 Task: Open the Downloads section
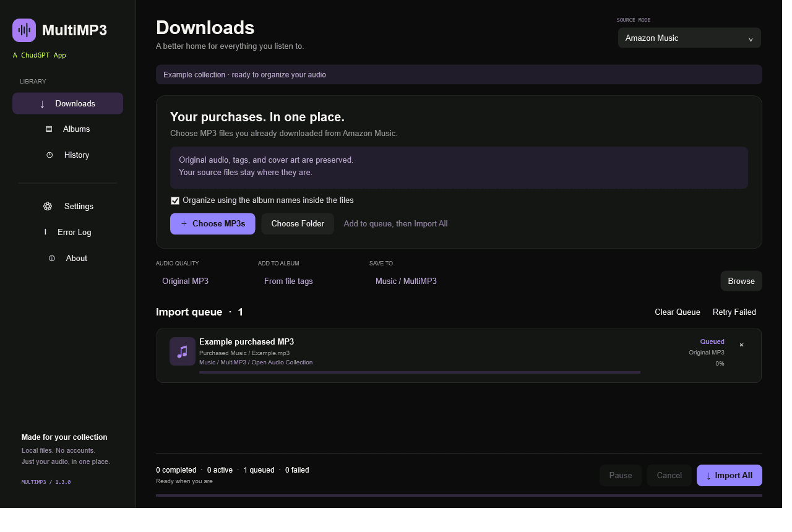[x=68, y=103]
